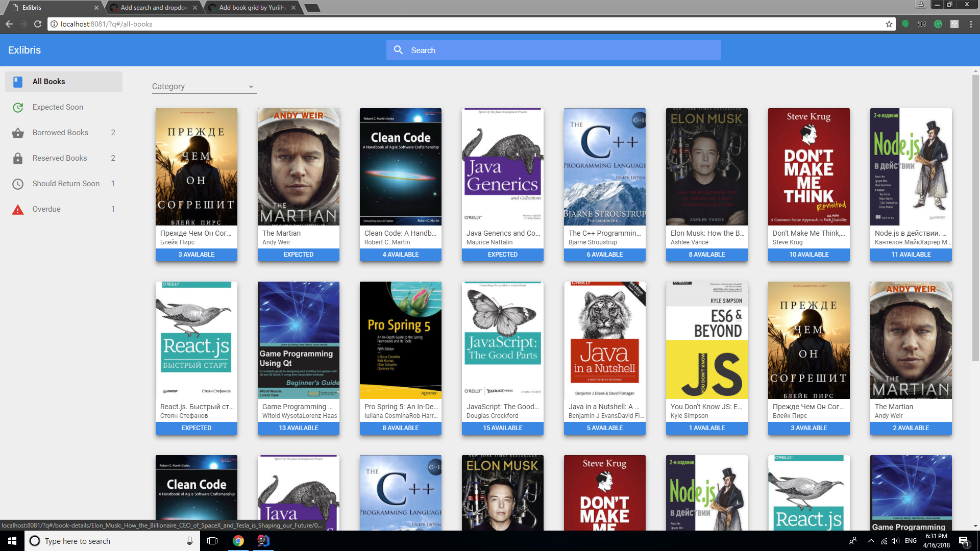Viewport: 980px width, 551px height.
Task: Click the page vertical scrollbar
Action: [975, 218]
